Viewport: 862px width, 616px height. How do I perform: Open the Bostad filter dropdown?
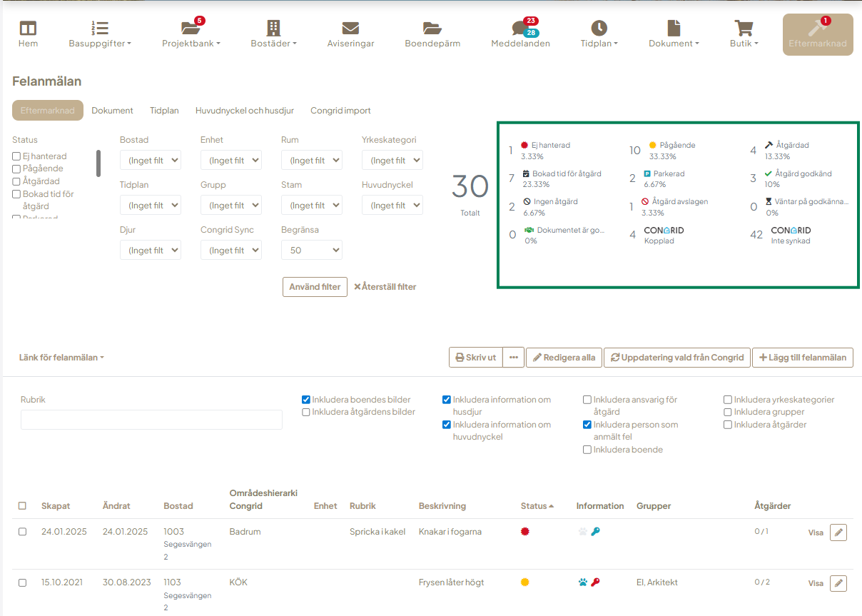(151, 161)
